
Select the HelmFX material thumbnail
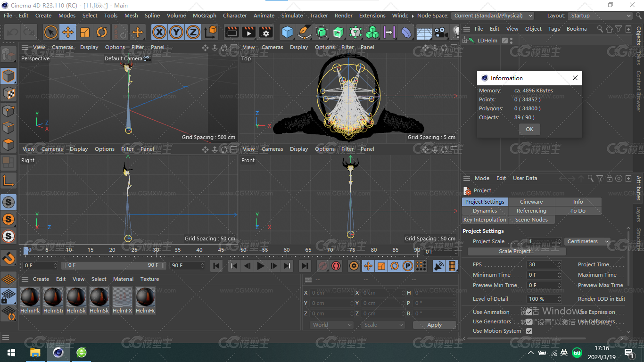(x=122, y=297)
